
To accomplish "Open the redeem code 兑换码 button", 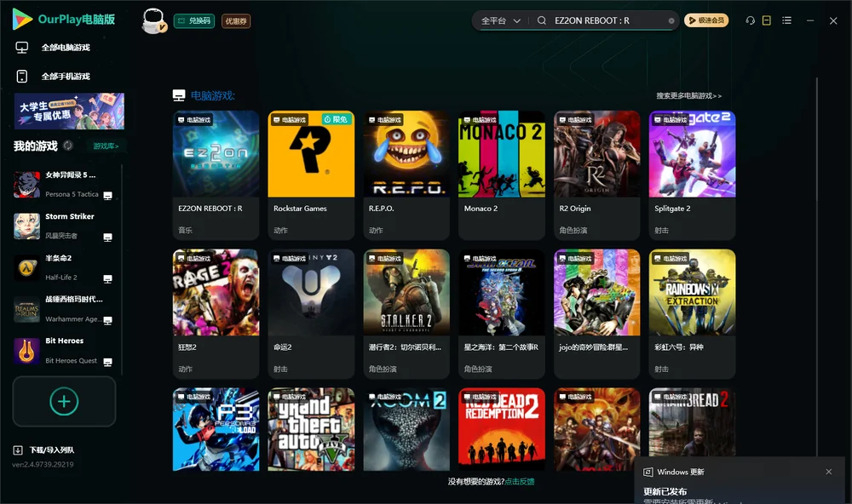I will tap(194, 20).
